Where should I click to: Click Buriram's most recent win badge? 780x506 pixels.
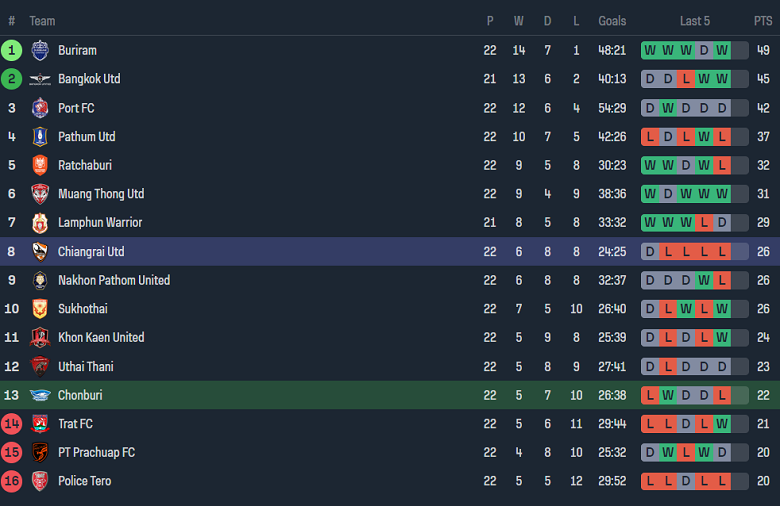tap(722, 50)
